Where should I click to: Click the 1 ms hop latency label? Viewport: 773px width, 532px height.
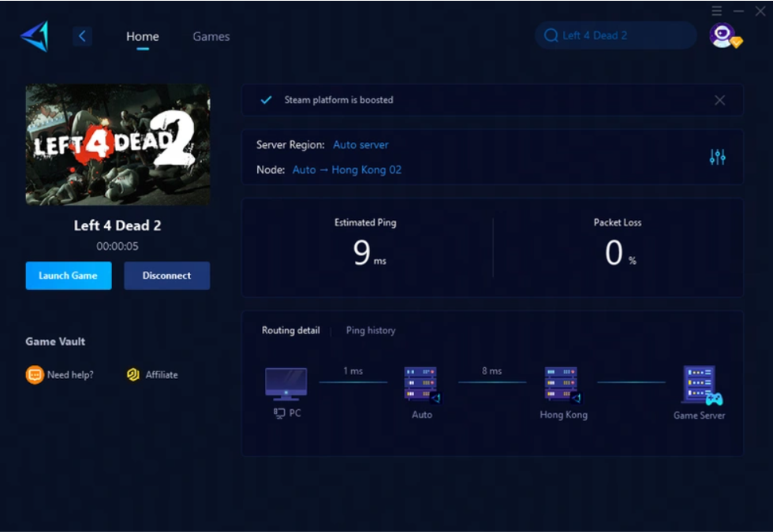pos(353,371)
